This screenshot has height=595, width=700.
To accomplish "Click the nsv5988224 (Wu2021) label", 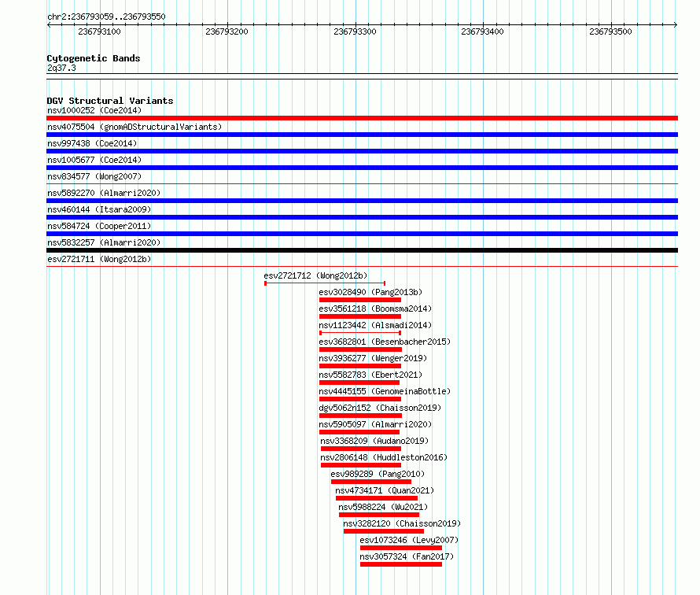I will pyautogui.click(x=383, y=507).
